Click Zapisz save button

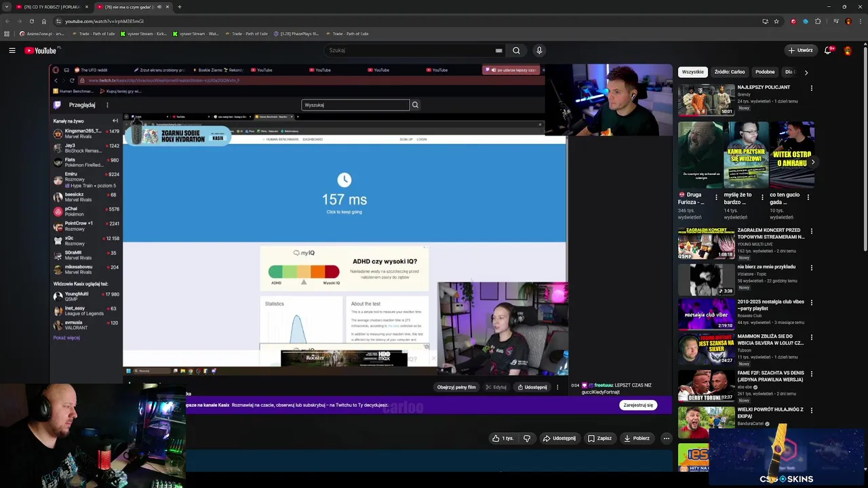click(599, 439)
